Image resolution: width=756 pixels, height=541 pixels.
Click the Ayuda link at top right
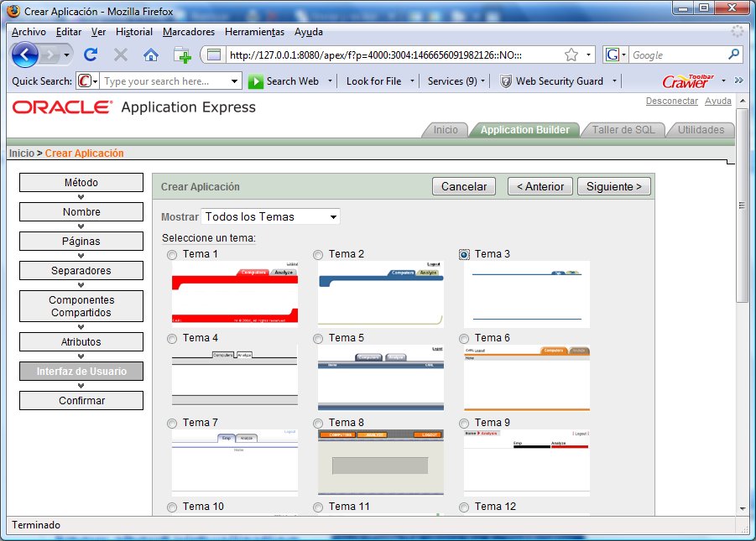718,101
